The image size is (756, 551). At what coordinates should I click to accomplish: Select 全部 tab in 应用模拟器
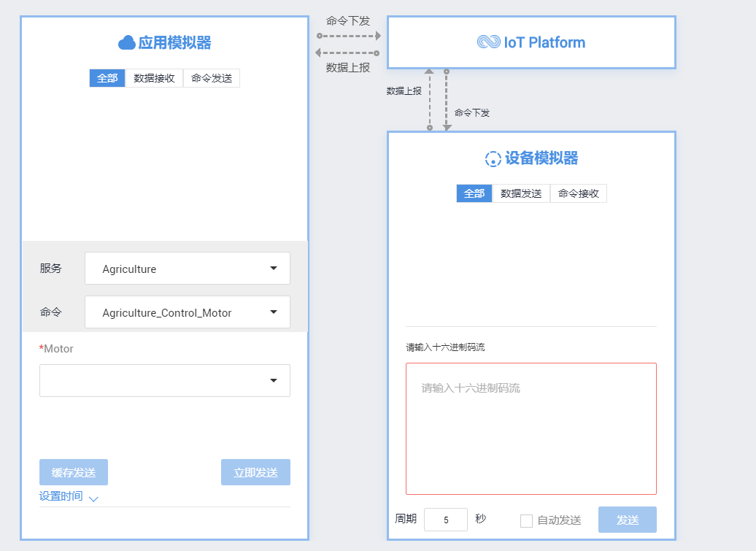107,78
